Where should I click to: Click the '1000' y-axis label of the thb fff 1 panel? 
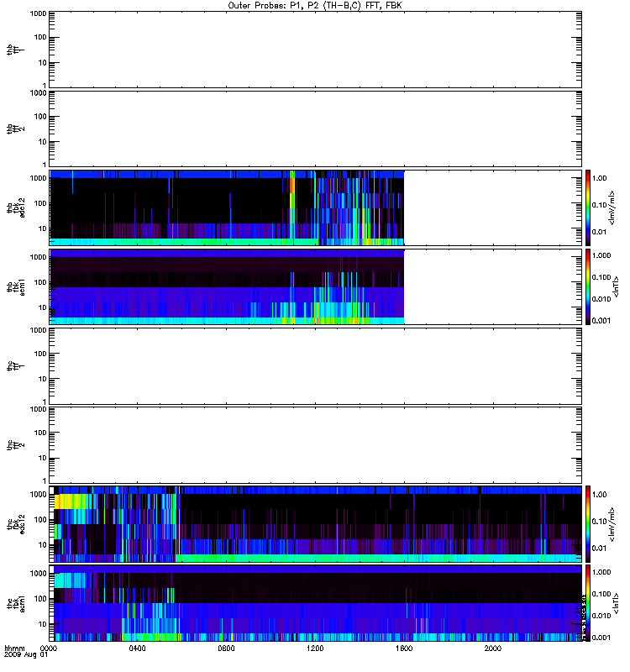click(38, 13)
